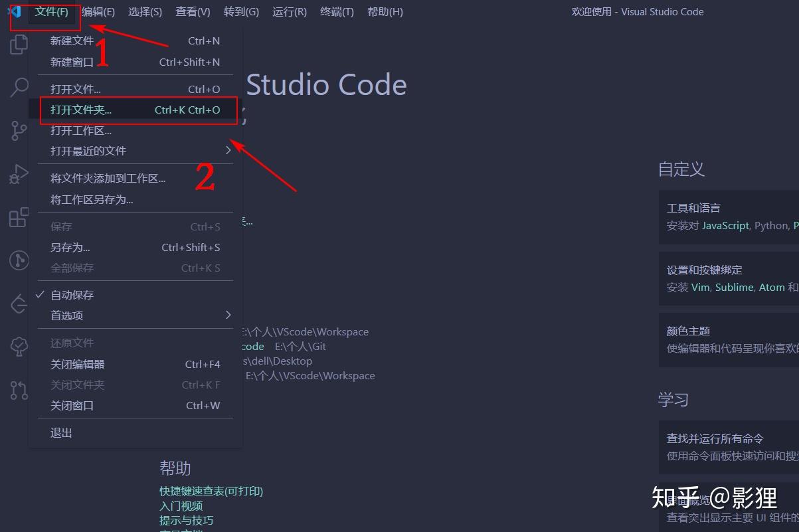Open the 终端(T) menu

click(336, 11)
